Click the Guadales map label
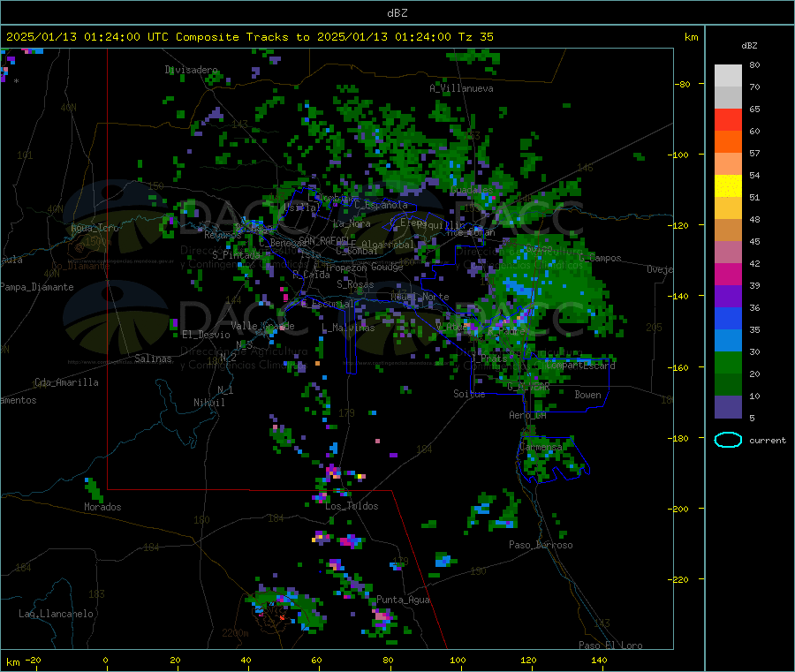 coord(472,190)
